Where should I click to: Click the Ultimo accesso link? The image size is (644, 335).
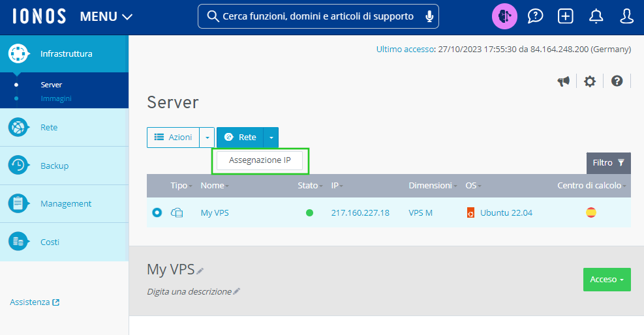(405, 49)
